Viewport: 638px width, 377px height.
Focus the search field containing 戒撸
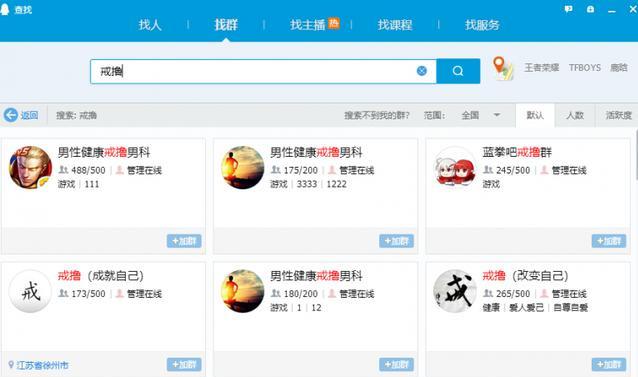coord(263,71)
